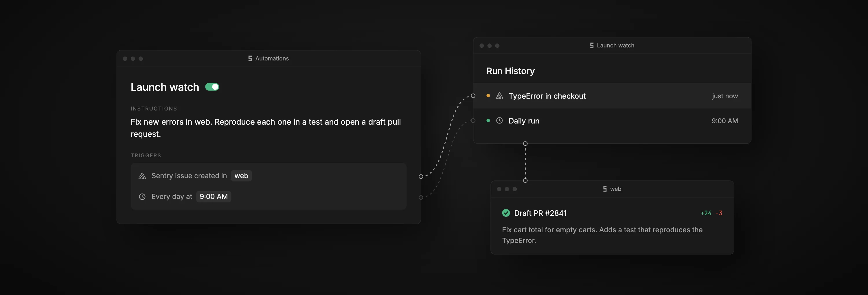Image resolution: width=868 pixels, height=295 pixels.
Task: Click the connector node atop the web window
Action: coord(525,180)
